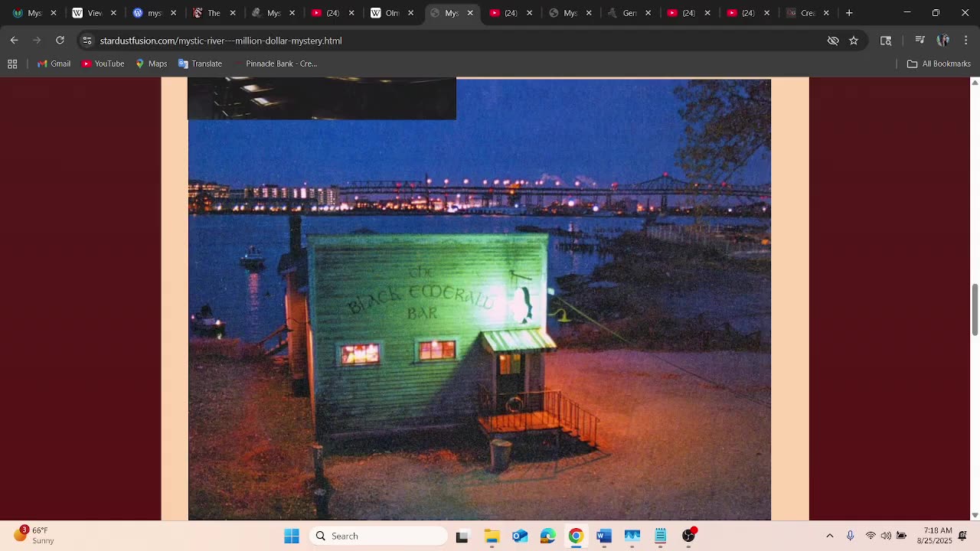
Task: Open Pinnacle Bank bookmark
Action: point(274,64)
